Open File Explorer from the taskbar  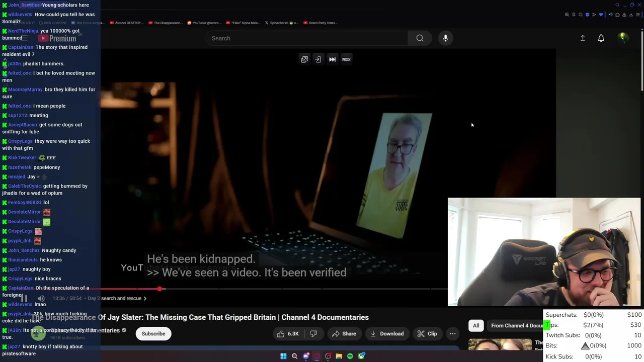pyautogui.click(x=339, y=356)
